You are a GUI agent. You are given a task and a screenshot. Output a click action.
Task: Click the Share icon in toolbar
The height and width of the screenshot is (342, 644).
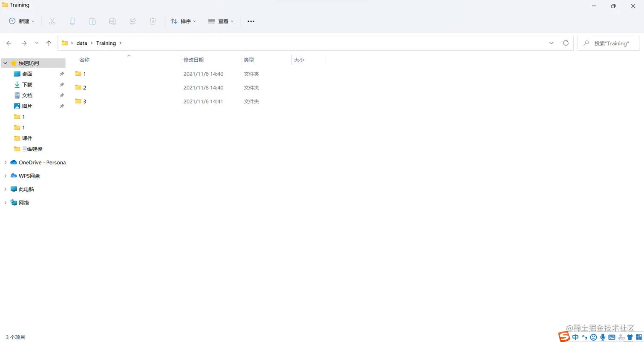click(133, 21)
